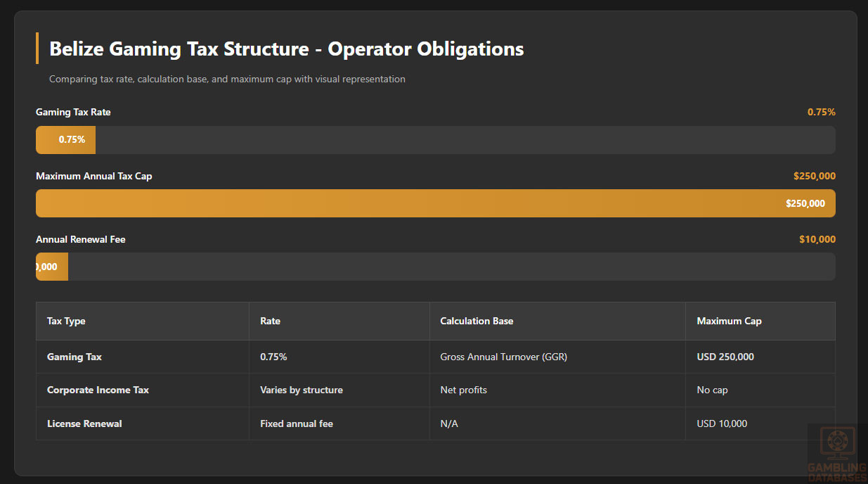Click the orange $250,000 label above bar
868x484 pixels.
pyautogui.click(x=814, y=176)
